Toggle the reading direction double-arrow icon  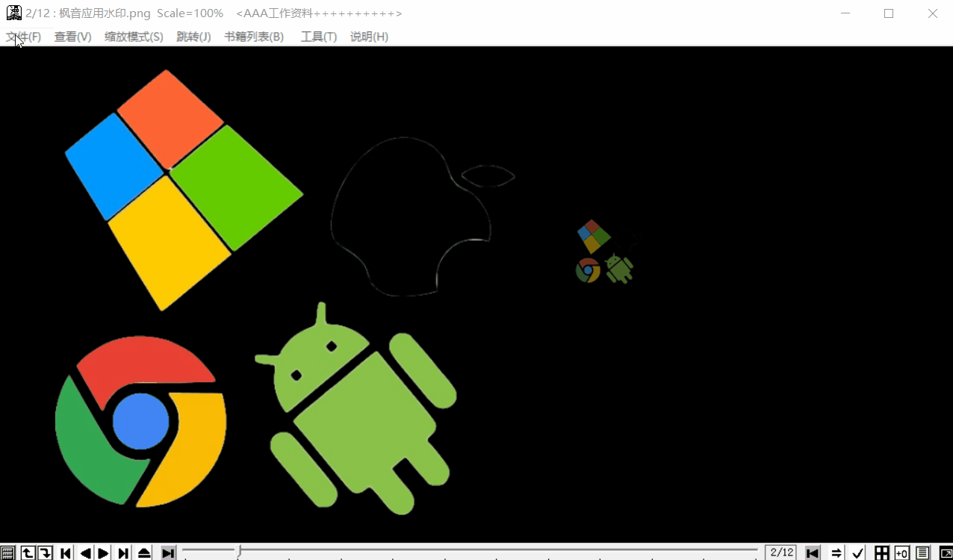(837, 553)
